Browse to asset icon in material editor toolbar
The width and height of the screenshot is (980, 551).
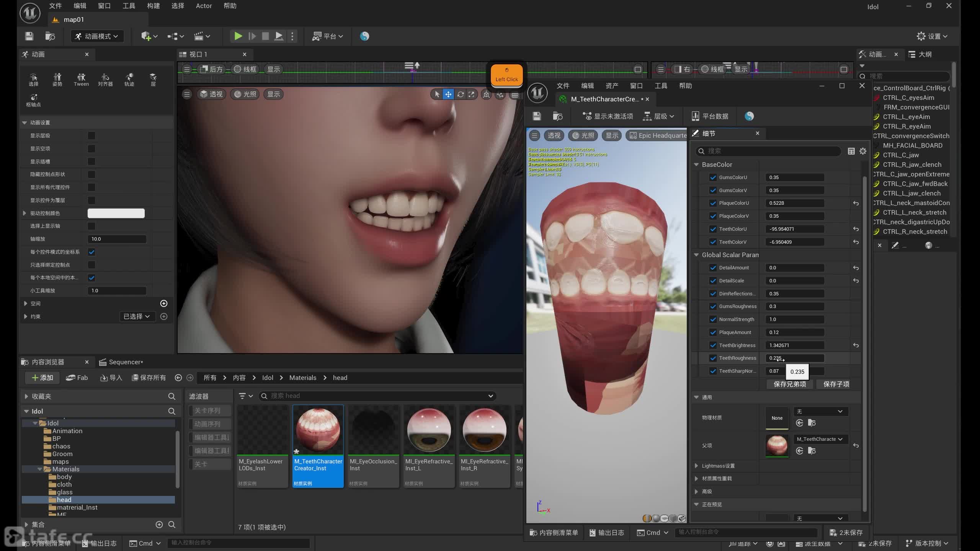tap(558, 116)
